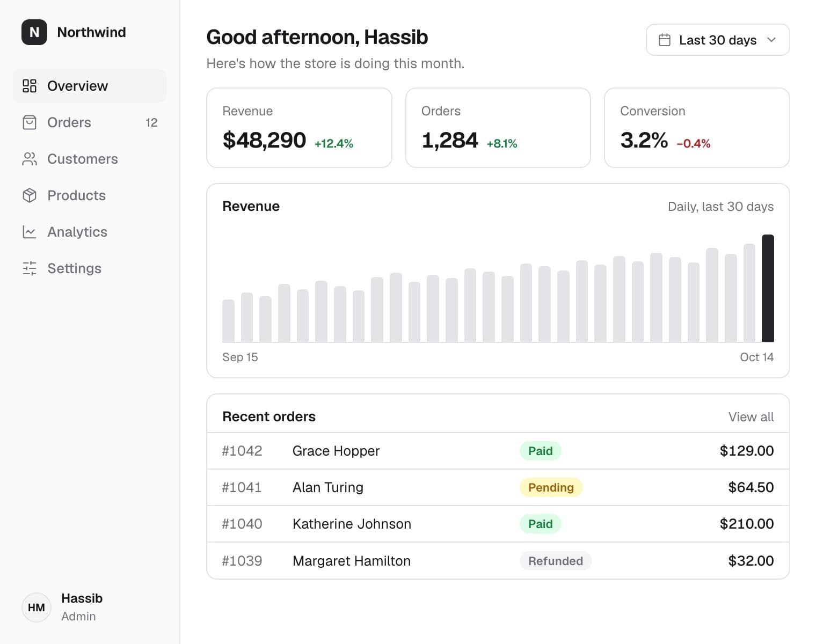This screenshot has width=816, height=644.
Task: Go to the Overview menu item
Action: (90, 86)
